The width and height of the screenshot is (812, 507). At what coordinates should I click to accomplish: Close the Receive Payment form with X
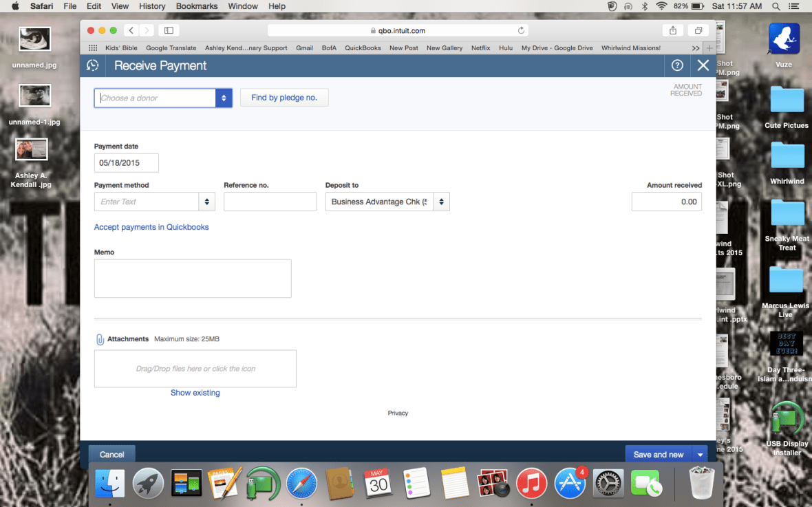tap(703, 65)
